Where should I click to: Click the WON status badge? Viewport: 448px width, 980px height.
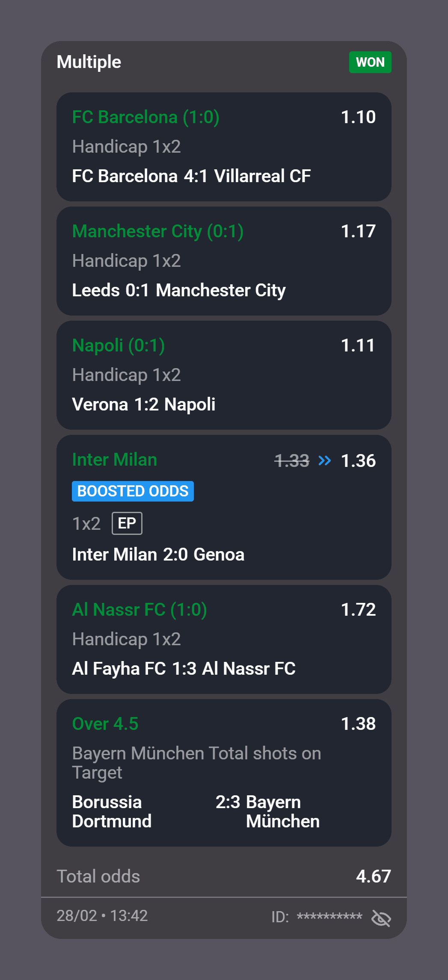click(x=370, y=62)
